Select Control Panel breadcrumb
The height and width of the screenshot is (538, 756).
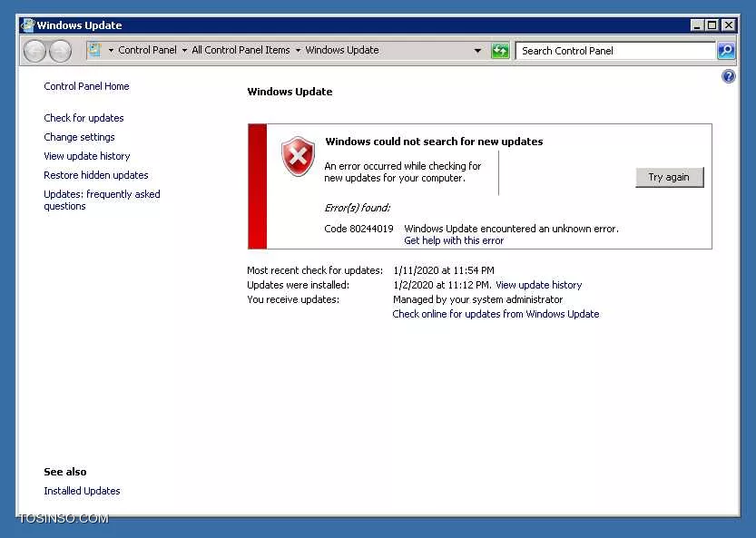point(148,50)
